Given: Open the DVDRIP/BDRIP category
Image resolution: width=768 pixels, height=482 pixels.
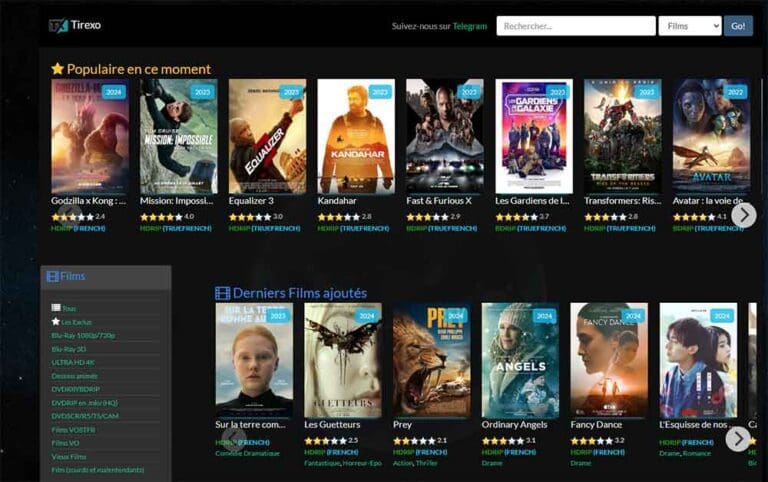Looking at the screenshot, I should (75, 389).
